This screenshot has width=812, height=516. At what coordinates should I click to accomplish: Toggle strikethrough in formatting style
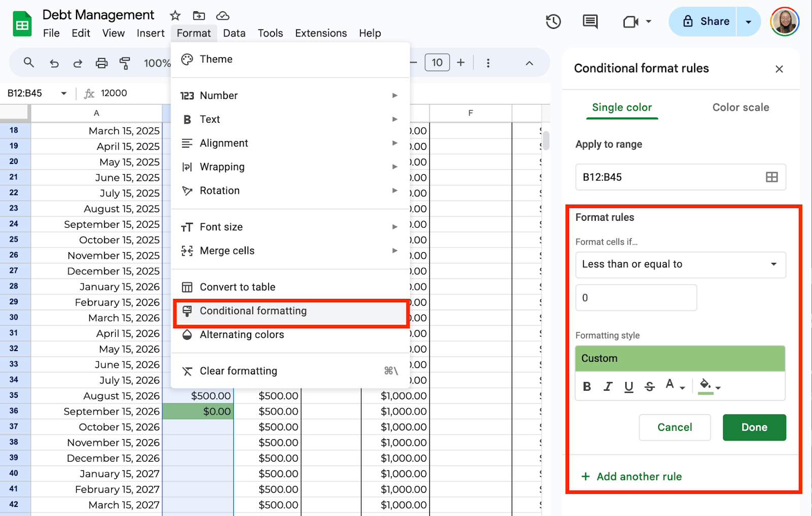pyautogui.click(x=650, y=387)
